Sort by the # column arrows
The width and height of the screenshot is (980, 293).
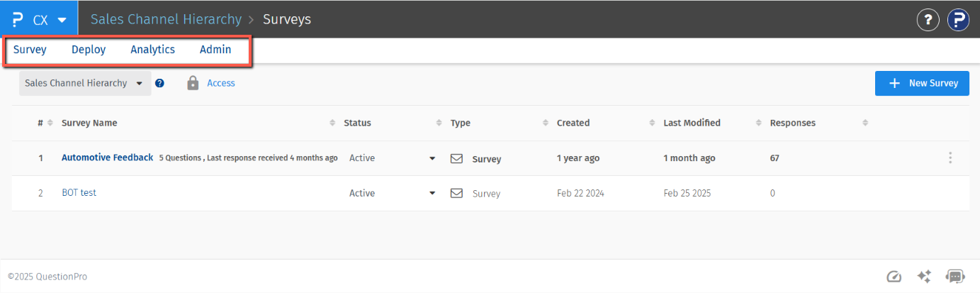click(50, 123)
